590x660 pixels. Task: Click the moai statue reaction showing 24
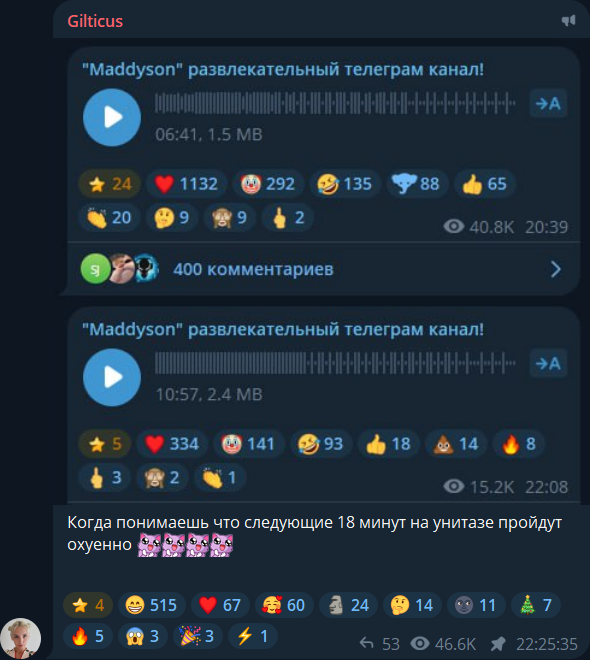tap(348, 605)
